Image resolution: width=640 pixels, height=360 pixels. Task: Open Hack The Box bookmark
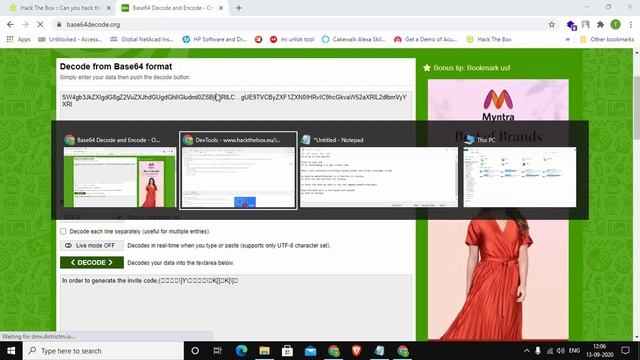489,39
